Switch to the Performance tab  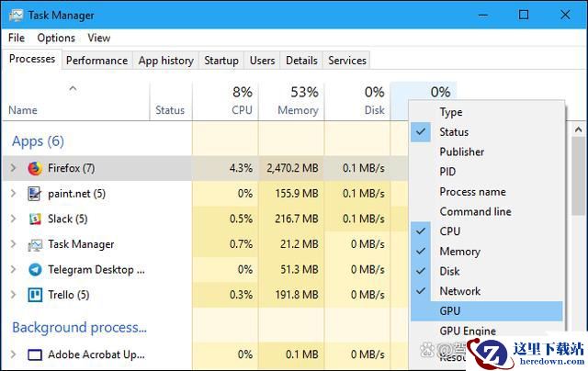point(96,61)
